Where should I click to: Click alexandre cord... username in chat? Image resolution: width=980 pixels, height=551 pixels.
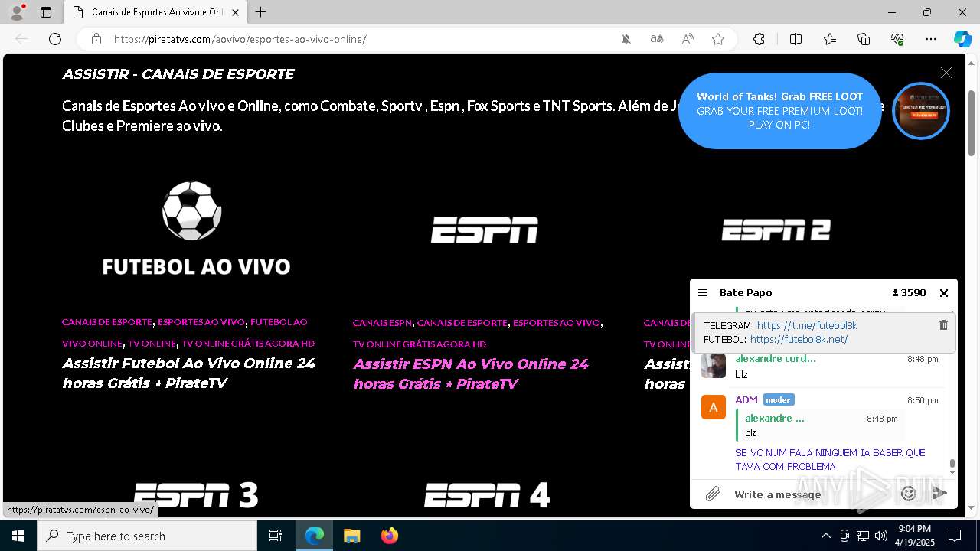click(776, 358)
